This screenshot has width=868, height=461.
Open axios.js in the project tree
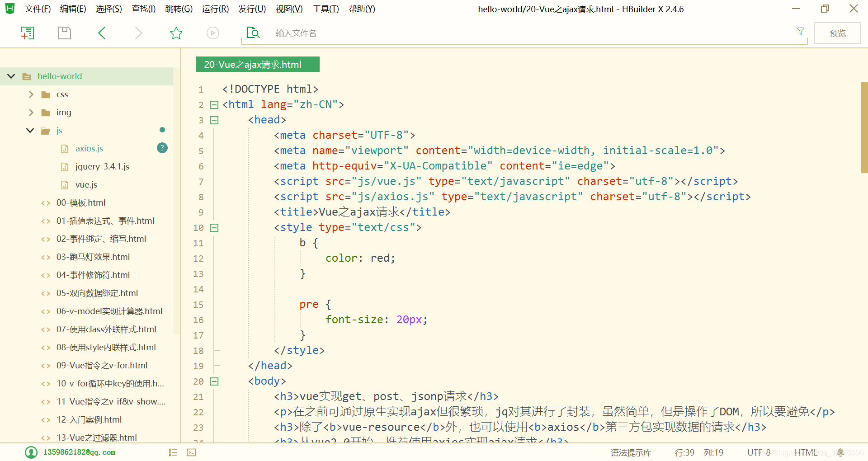pyautogui.click(x=89, y=149)
